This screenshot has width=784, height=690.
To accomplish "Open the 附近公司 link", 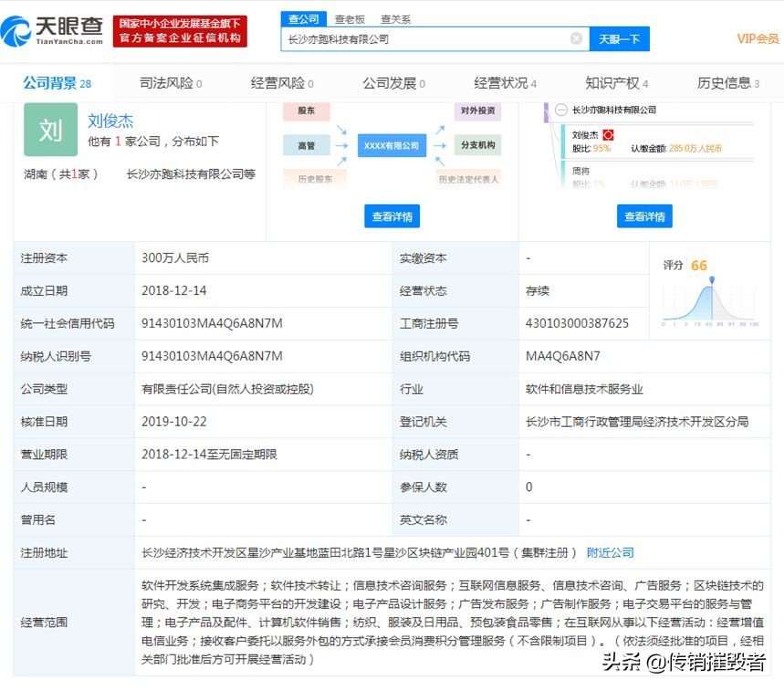I will click(x=610, y=552).
